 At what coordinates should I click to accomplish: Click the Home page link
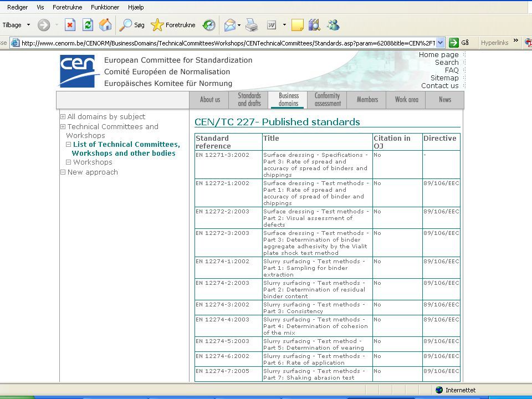point(438,55)
